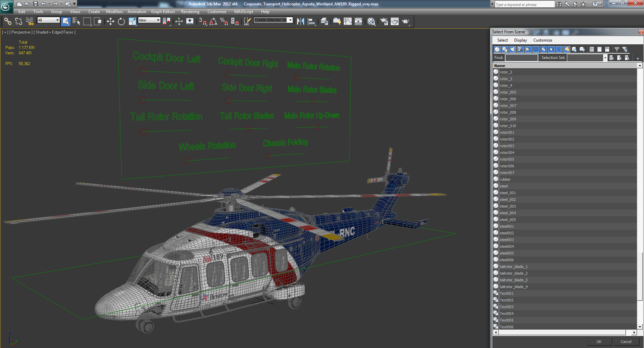Screen dimensions: 644x348
Task: Open the Rendering menu
Action: [x=190, y=12]
